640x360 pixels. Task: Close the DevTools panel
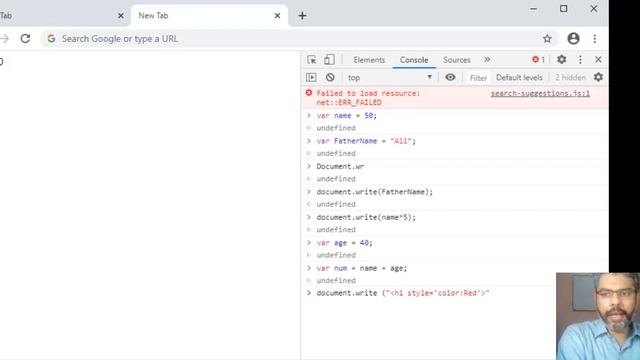[598, 60]
